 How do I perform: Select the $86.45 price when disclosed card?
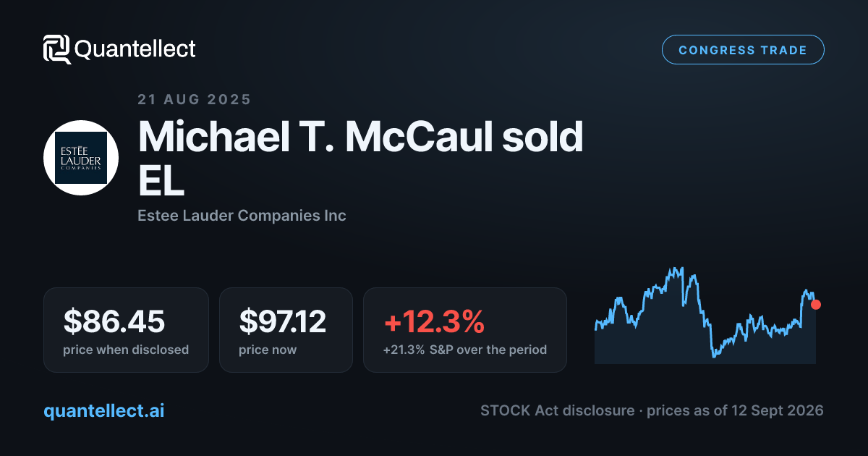(x=126, y=330)
